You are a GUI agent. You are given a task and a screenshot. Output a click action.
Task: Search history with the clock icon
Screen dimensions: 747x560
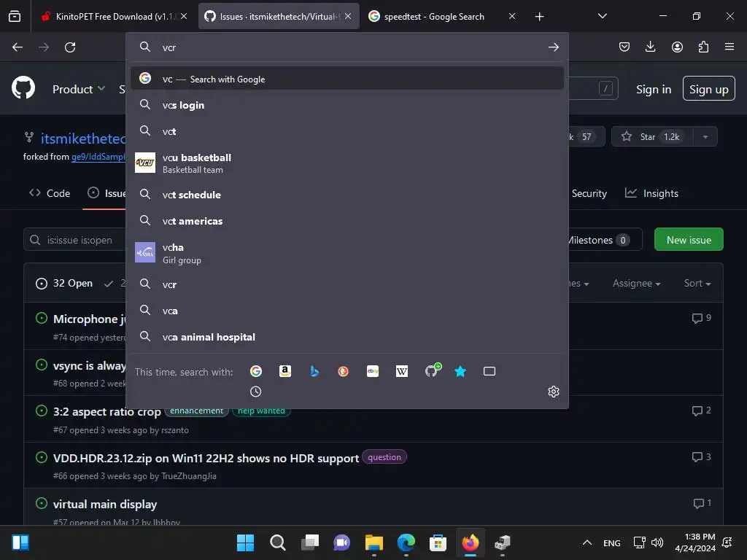256,392
